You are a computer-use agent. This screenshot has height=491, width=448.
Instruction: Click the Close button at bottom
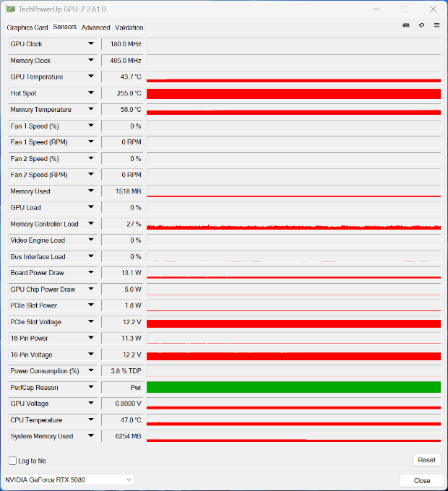tap(422, 480)
